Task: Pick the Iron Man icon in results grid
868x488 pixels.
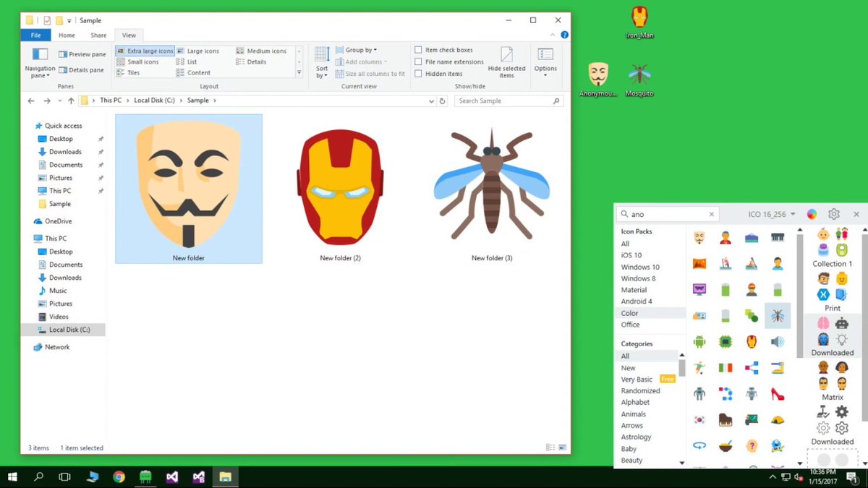Action: tap(752, 341)
